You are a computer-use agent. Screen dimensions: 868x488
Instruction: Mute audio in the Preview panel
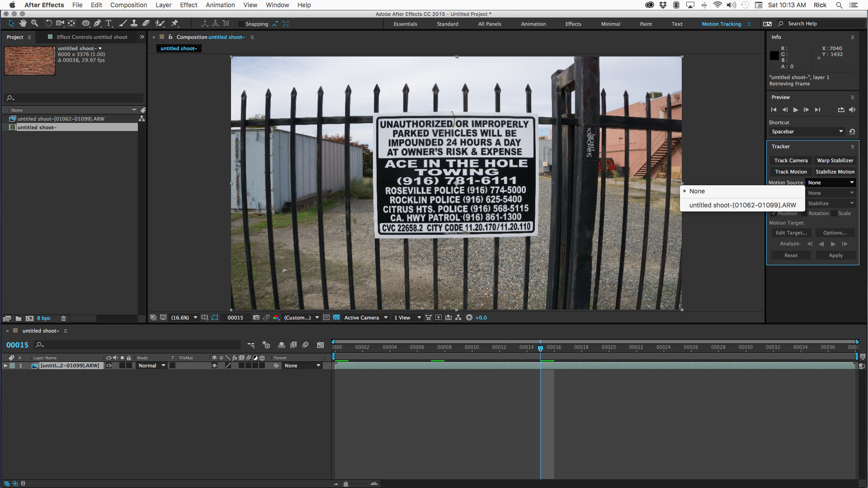(x=852, y=110)
